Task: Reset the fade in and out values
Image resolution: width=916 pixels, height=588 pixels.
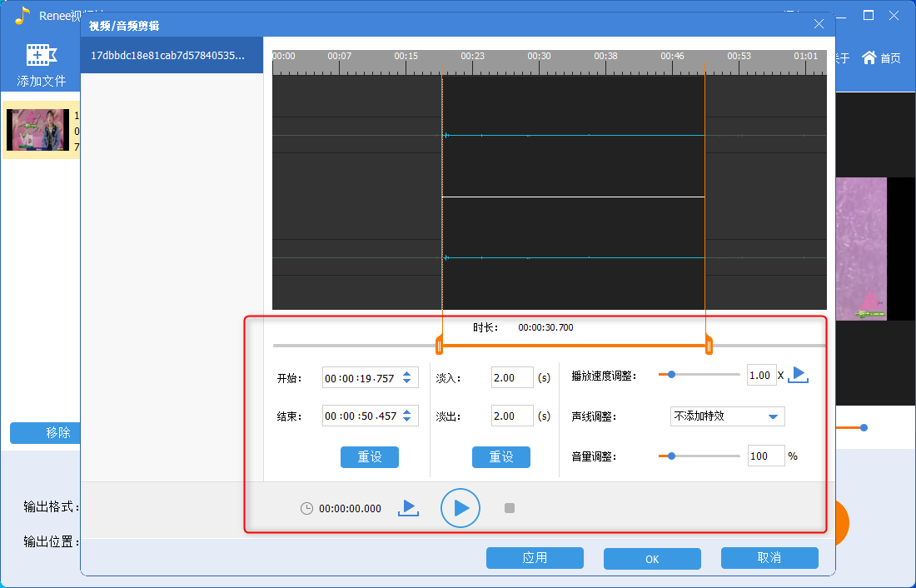Action: point(501,457)
